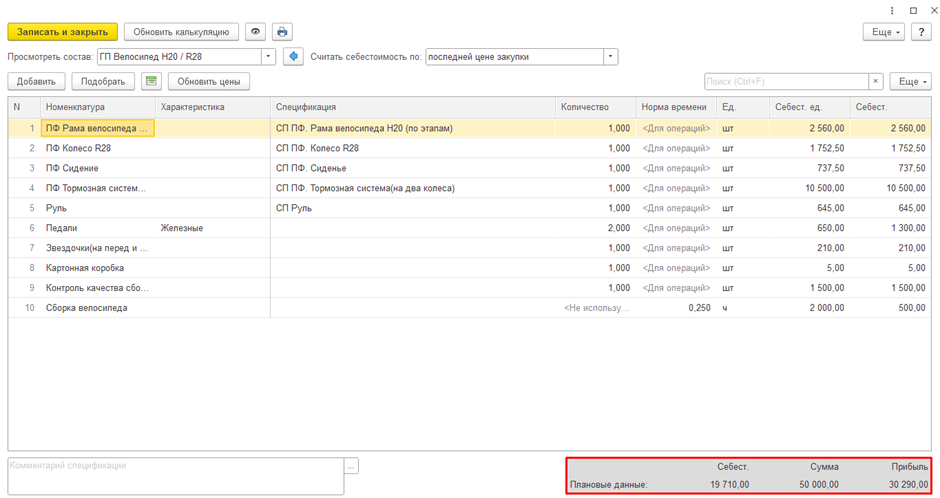Click СП ПФ. Сиденье specification cell
This screenshot has height=498, width=940.
coord(412,168)
